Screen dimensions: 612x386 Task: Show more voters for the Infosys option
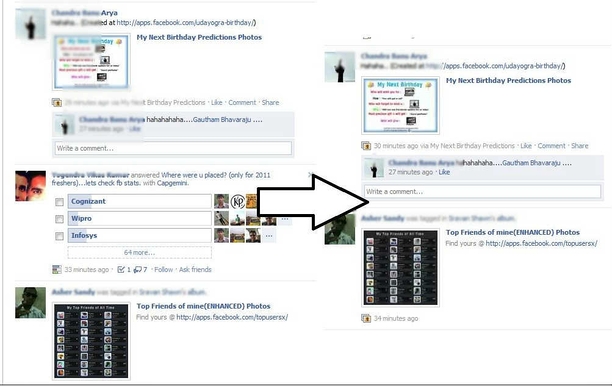[269, 236]
